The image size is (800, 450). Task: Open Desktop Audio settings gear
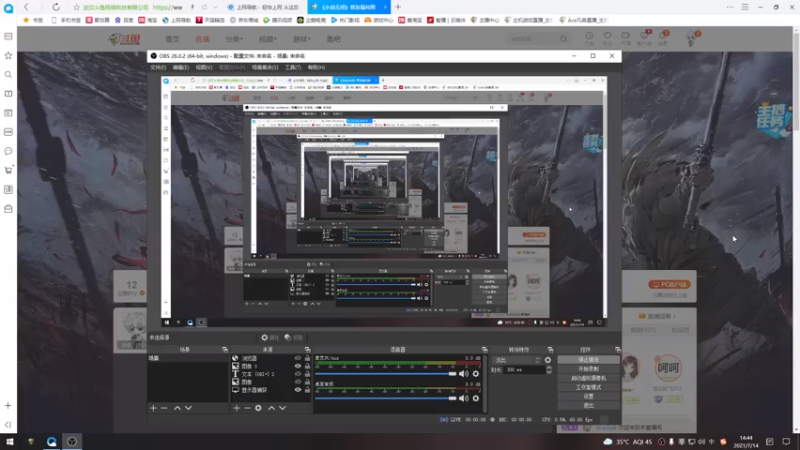pyautogui.click(x=476, y=398)
